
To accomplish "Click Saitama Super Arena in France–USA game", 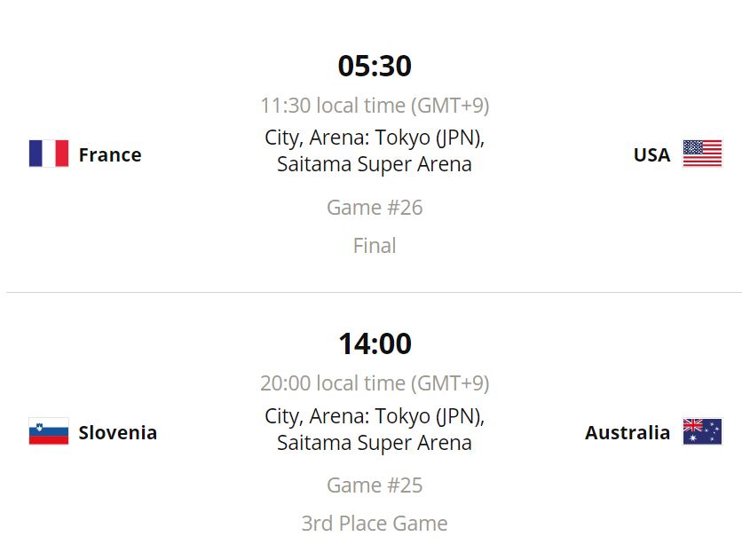I will click(375, 165).
